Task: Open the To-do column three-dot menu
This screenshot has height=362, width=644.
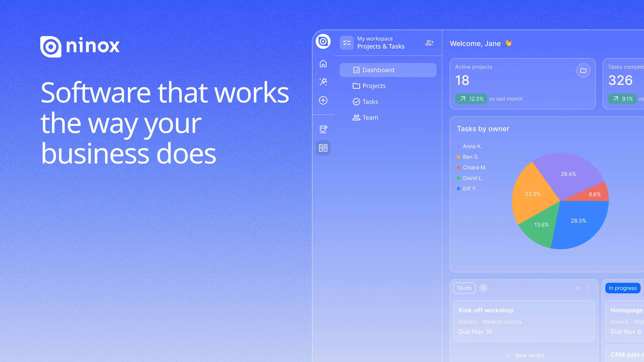Action: 589,288
